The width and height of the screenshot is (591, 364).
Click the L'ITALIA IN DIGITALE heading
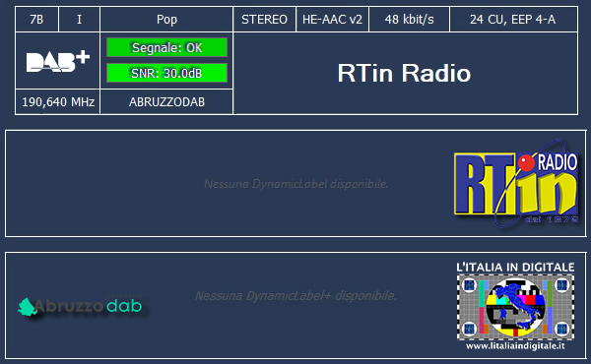coord(515,268)
